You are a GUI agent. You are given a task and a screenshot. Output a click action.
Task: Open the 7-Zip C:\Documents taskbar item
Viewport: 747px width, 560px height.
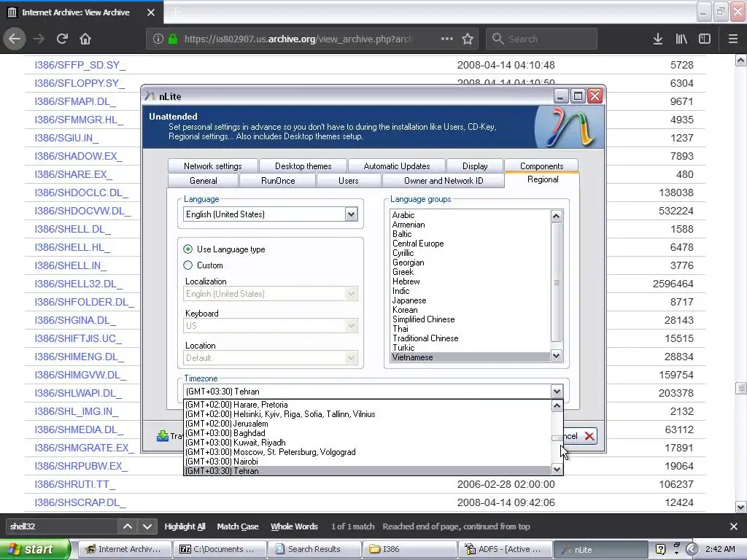(219, 549)
